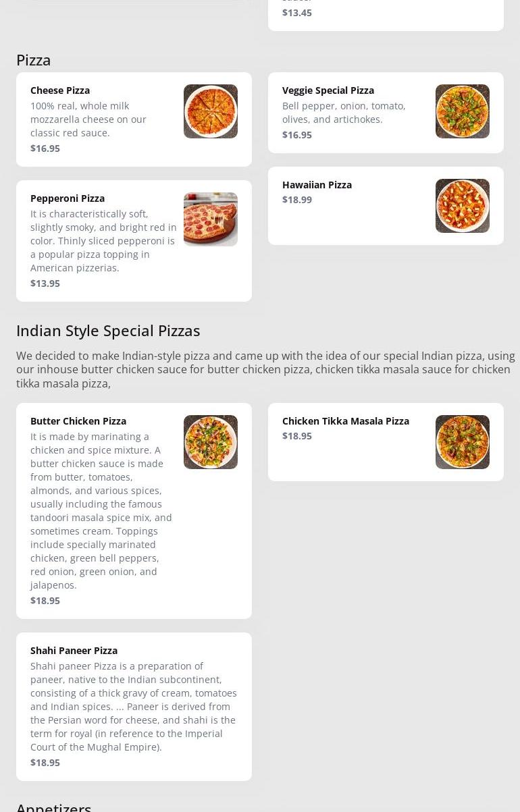Click the Indian Style Special Pizzas heading
Image resolution: width=520 pixels, height=812 pixels.
(108, 331)
